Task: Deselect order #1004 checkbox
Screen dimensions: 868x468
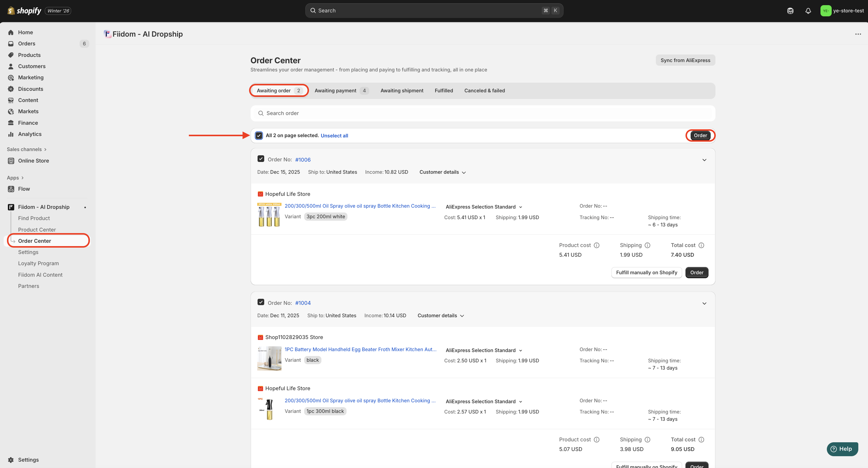Action: tap(261, 302)
